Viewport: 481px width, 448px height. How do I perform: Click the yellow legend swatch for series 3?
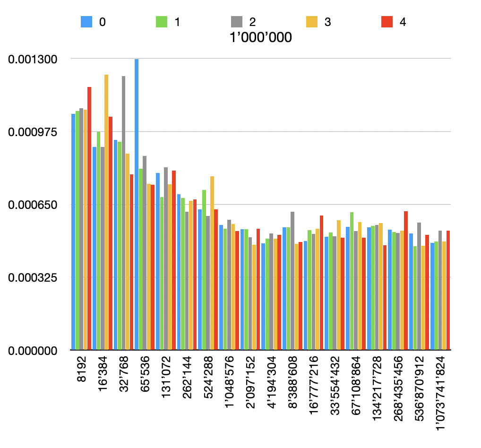coord(312,22)
